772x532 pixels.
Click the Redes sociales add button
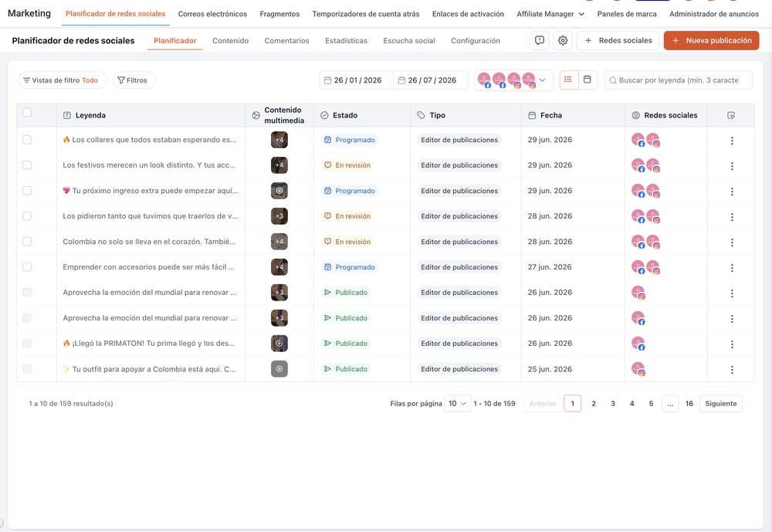(618, 40)
